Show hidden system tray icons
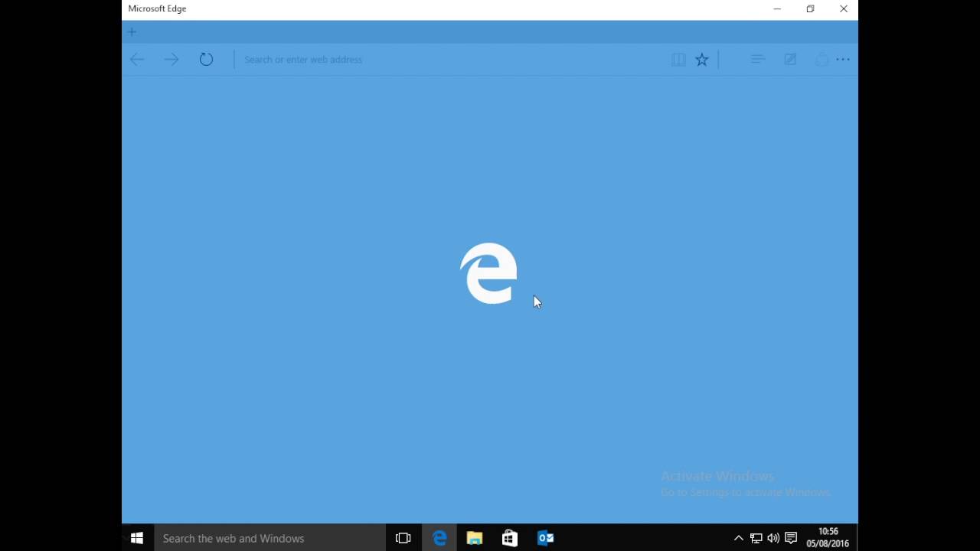Image resolution: width=980 pixels, height=551 pixels. pos(739,539)
